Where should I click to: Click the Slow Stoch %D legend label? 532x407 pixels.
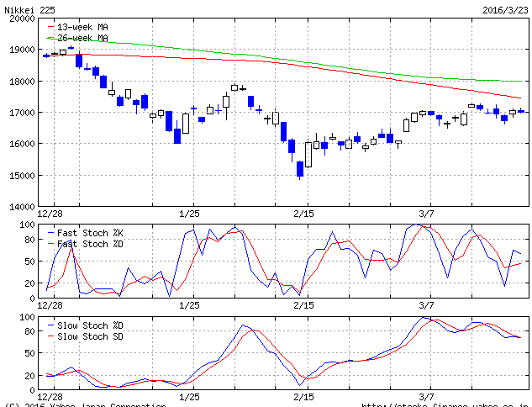pos(90,325)
